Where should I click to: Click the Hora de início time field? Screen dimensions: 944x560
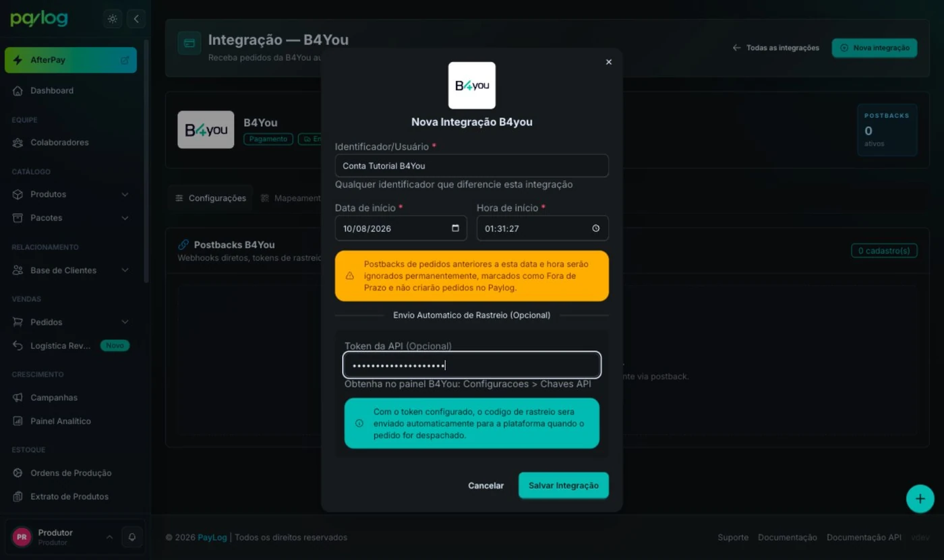click(543, 228)
